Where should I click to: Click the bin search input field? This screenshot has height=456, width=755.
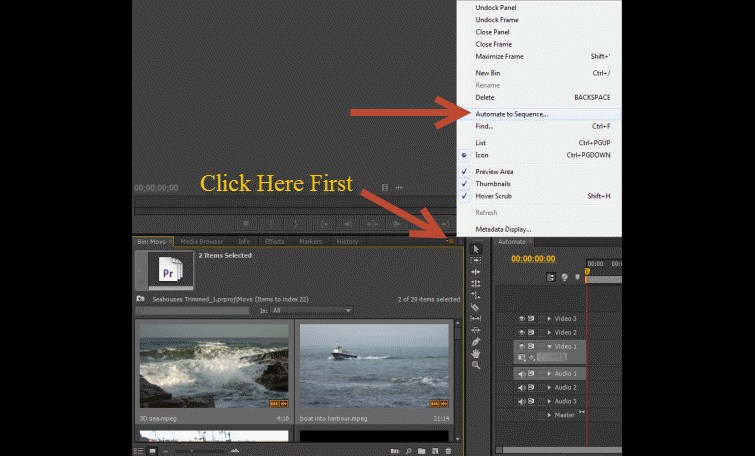tap(193, 311)
